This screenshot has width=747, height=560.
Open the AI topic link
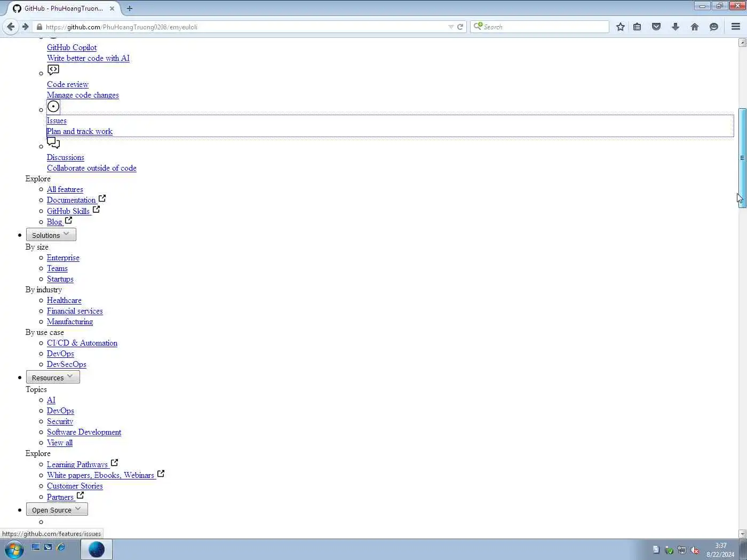[51, 400]
